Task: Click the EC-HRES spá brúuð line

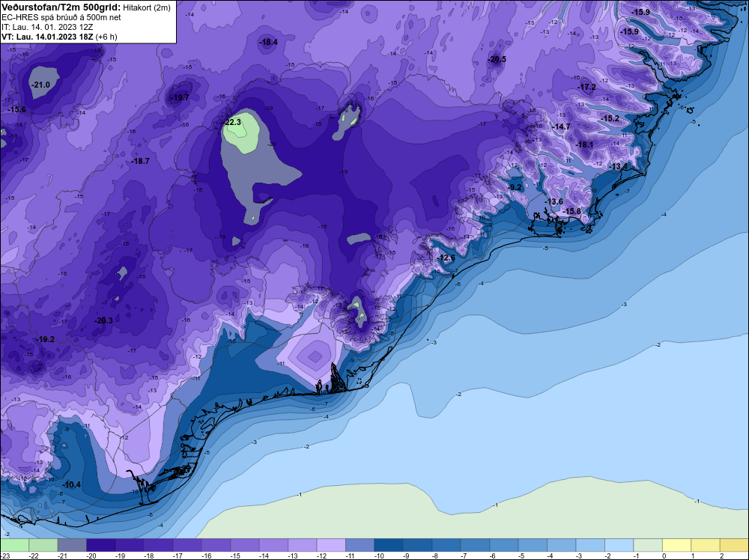Action: click(x=61, y=17)
